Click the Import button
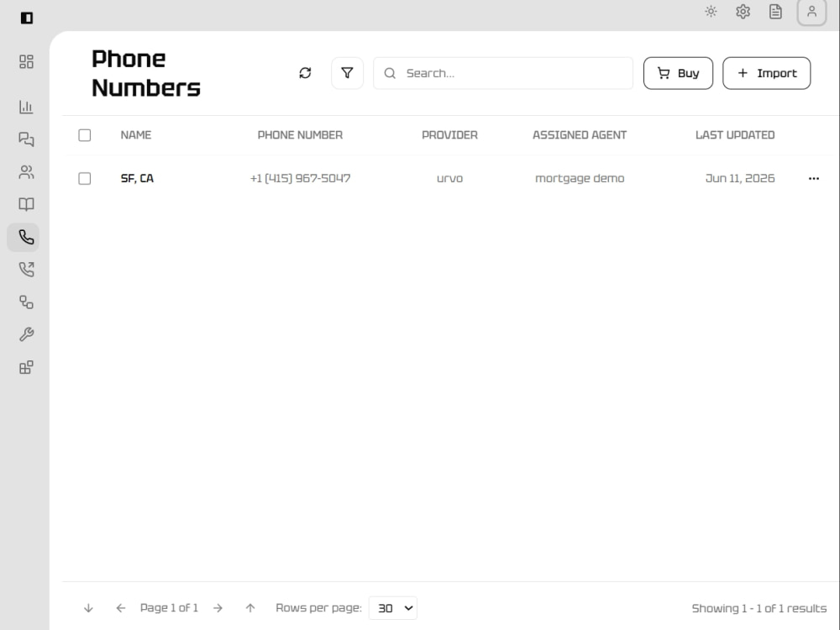840x630 pixels. (767, 73)
